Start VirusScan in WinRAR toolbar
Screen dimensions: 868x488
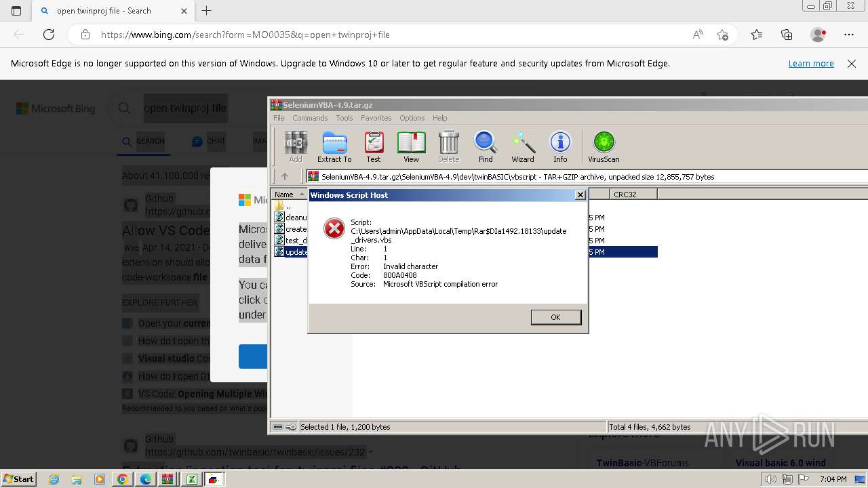pos(604,147)
